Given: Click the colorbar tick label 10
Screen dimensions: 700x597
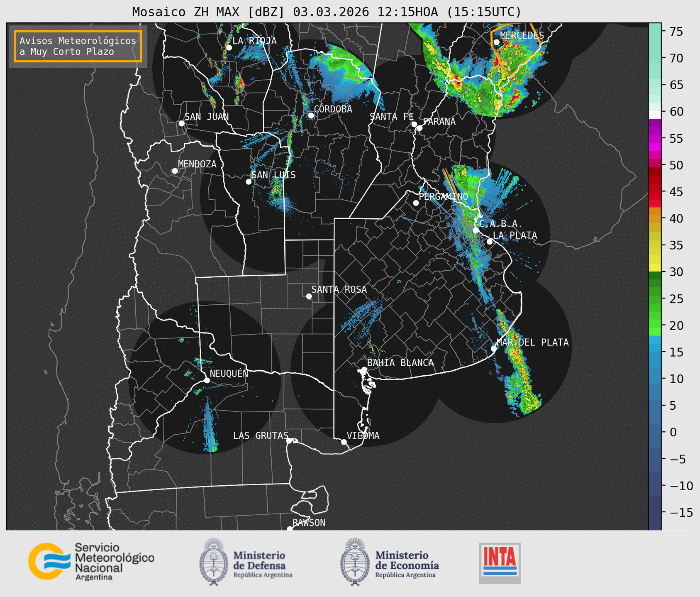Looking at the screenshot, I should click(x=676, y=379).
